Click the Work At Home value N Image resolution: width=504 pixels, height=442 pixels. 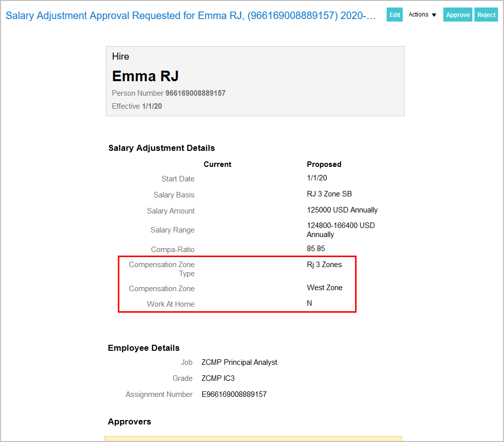pyautogui.click(x=309, y=303)
